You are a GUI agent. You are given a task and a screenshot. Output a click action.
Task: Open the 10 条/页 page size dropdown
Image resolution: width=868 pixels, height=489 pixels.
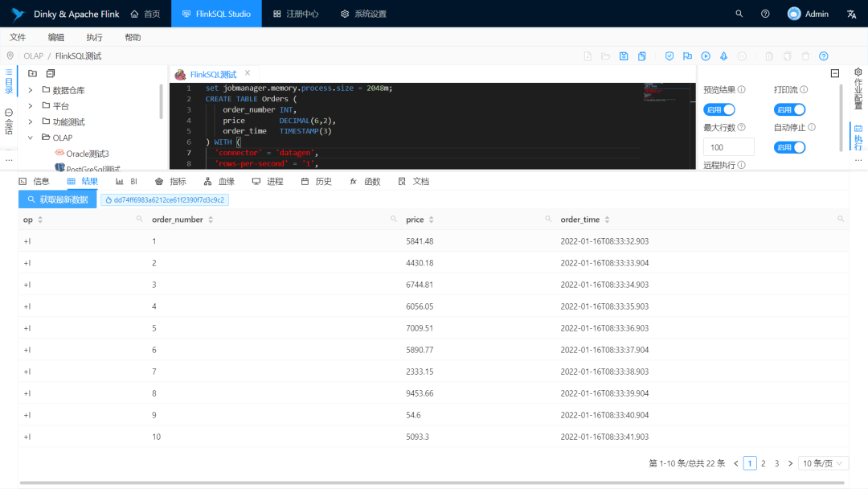823,463
